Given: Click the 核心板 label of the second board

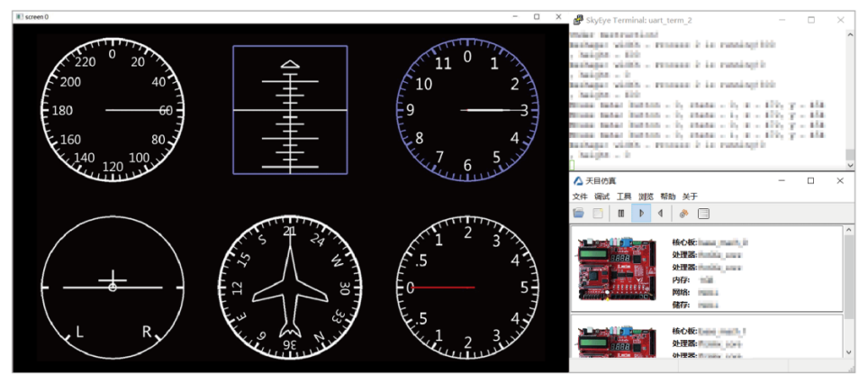Looking at the screenshot, I should [684, 332].
